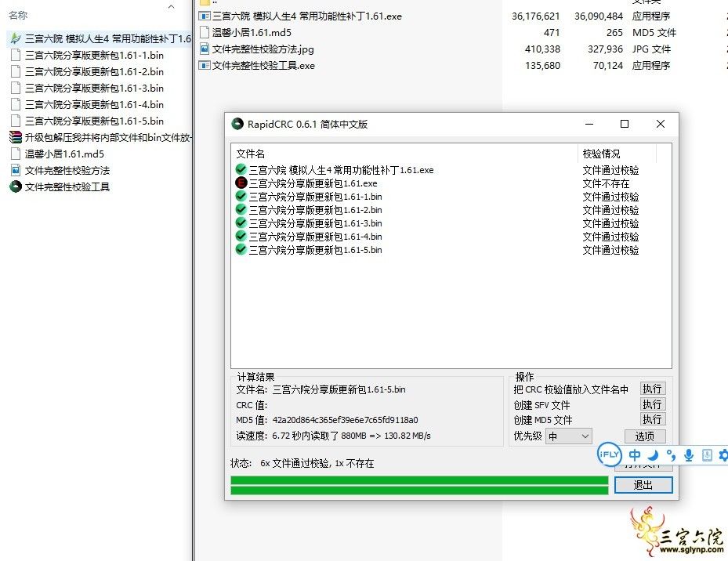
Task: Click the read speed text 130.82 MB/s
Action: coord(407,436)
